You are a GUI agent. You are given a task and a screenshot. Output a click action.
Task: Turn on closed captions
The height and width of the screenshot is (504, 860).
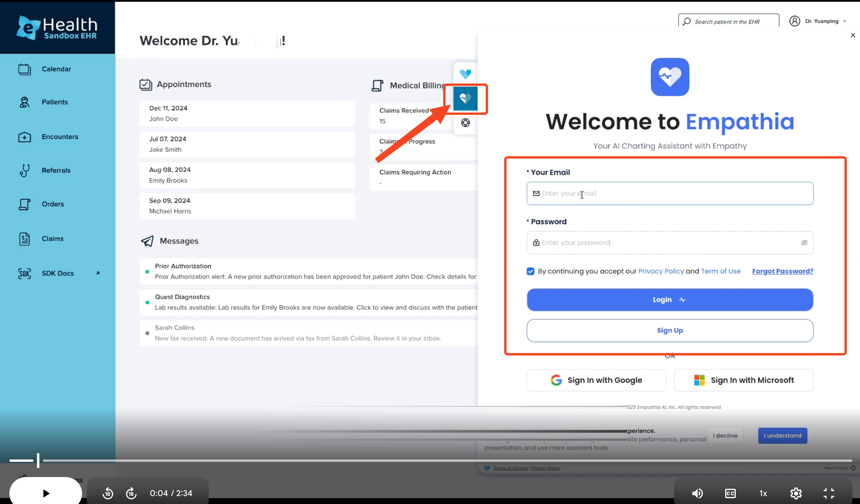730,493
